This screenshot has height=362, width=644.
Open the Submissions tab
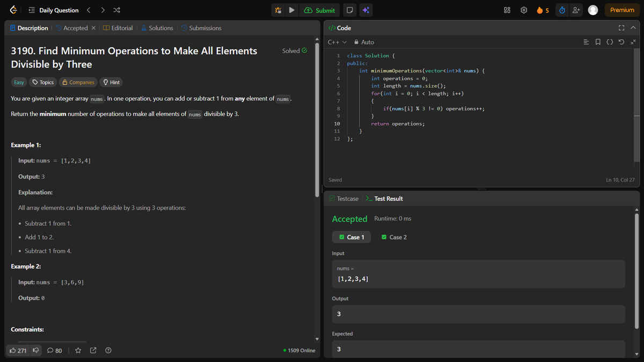coord(201,28)
